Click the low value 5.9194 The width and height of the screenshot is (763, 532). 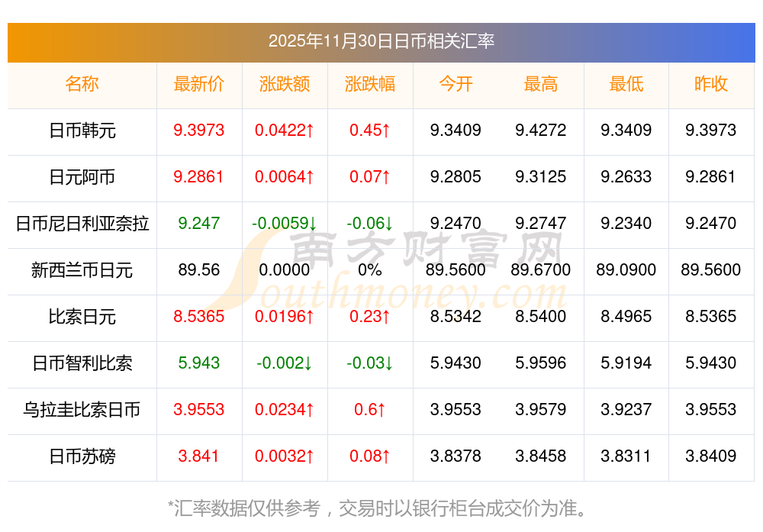626,363
